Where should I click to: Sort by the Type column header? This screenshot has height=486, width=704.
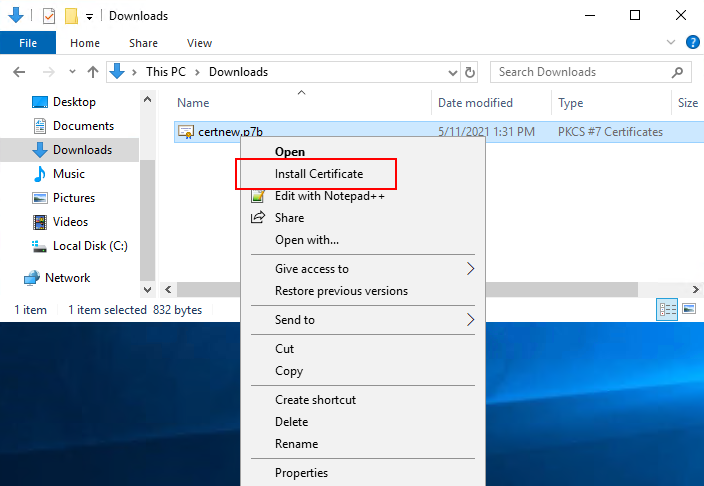[x=571, y=103]
